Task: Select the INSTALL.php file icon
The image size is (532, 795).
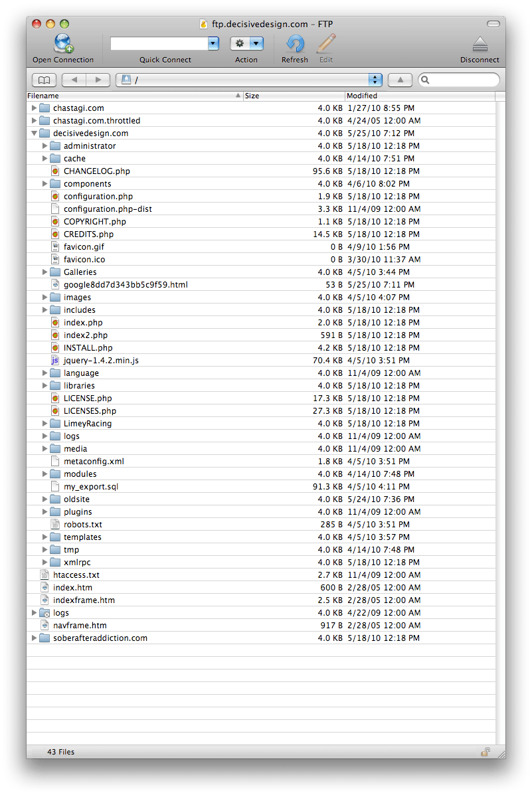Action: [x=55, y=348]
